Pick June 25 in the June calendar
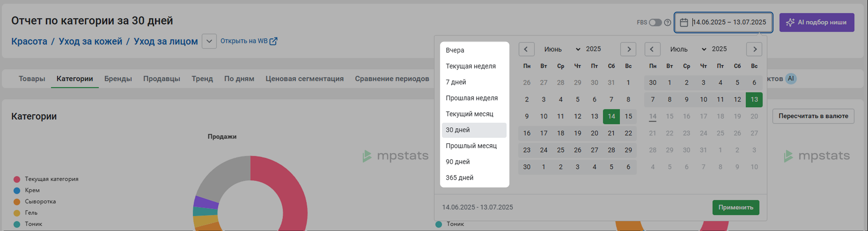 pyautogui.click(x=560, y=150)
